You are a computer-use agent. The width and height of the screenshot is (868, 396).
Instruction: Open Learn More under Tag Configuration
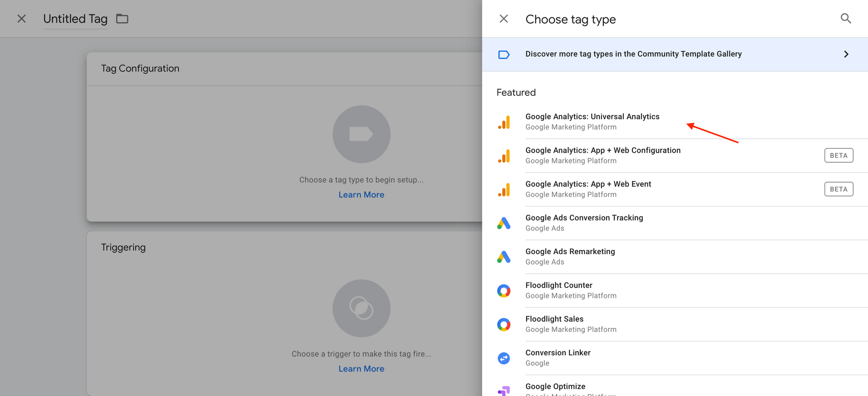(x=362, y=195)
